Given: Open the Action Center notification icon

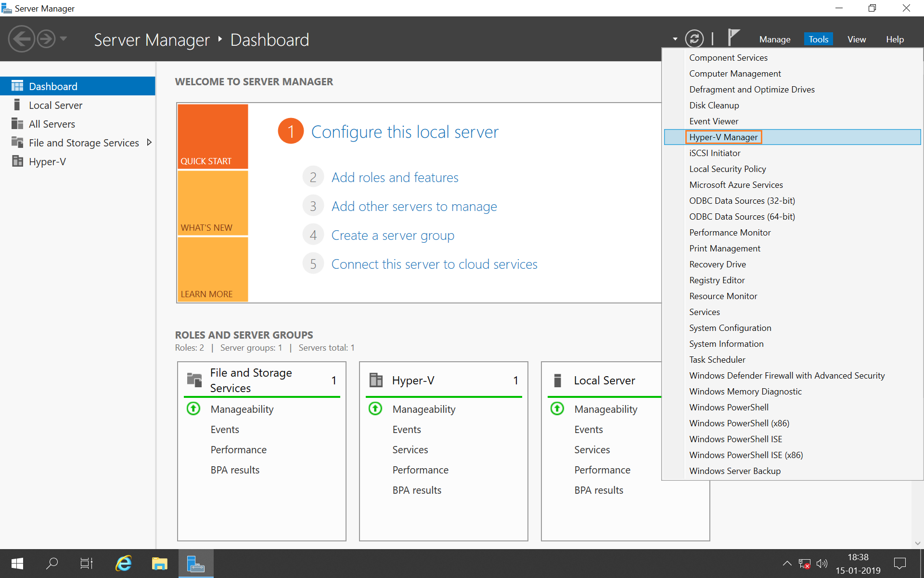Looking at the screenshot, I should point(899,564).
